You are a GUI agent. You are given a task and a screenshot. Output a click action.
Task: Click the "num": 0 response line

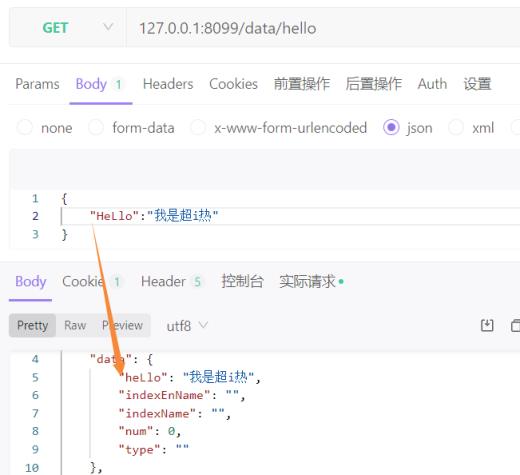[150, 432]
